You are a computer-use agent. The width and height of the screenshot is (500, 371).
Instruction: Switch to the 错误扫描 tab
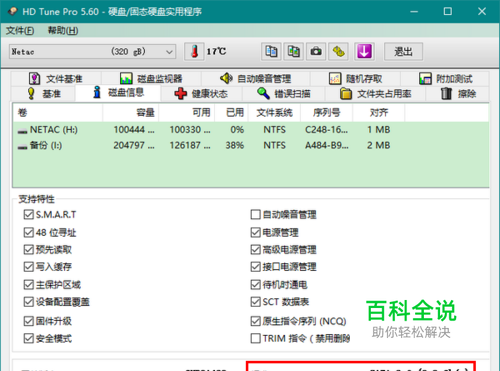pos(284,94)
